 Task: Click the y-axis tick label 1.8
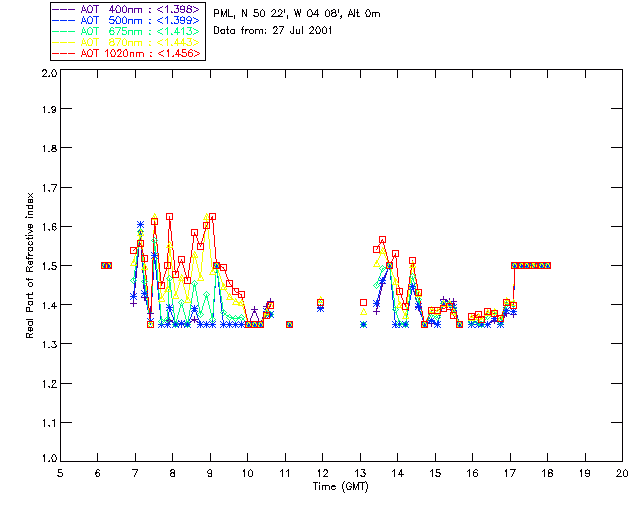coord(49,148)
